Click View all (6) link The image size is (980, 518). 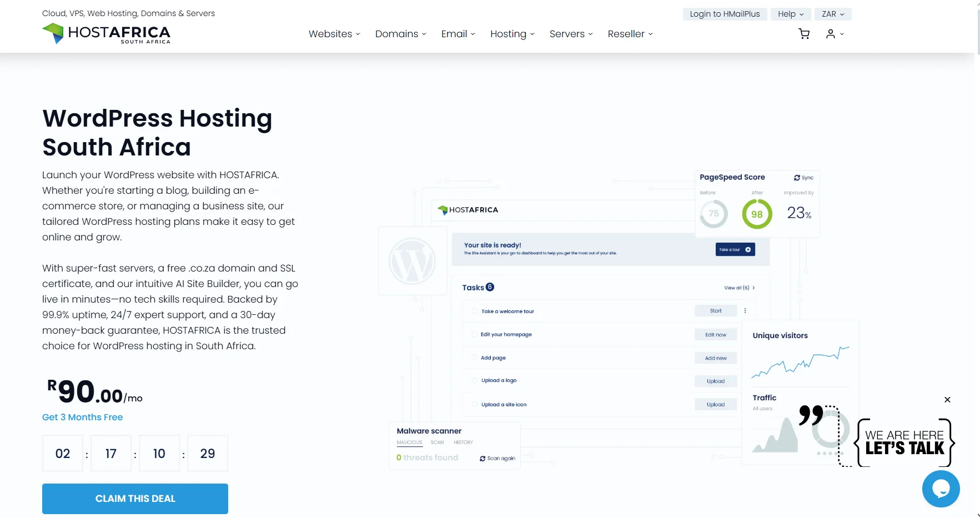coord(740,288)
